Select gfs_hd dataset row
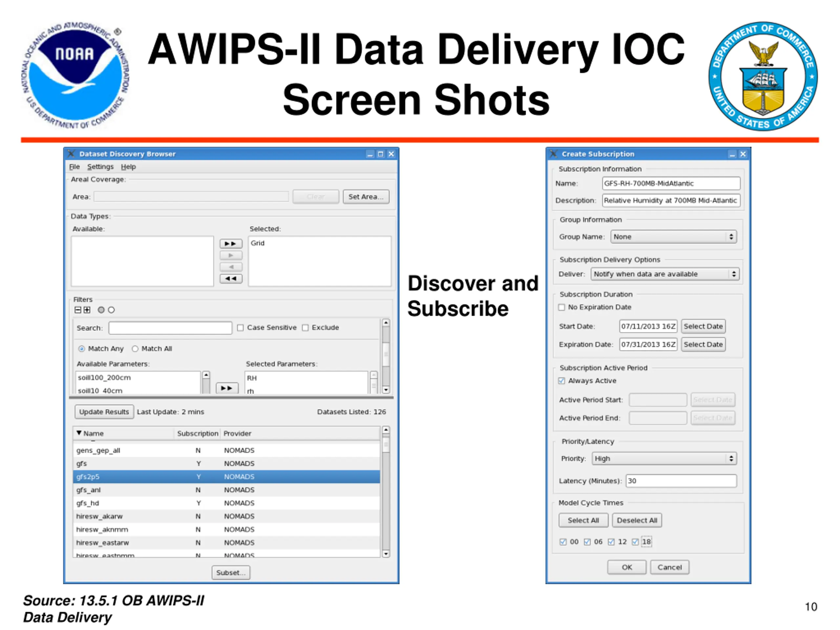 coord(226,503)
